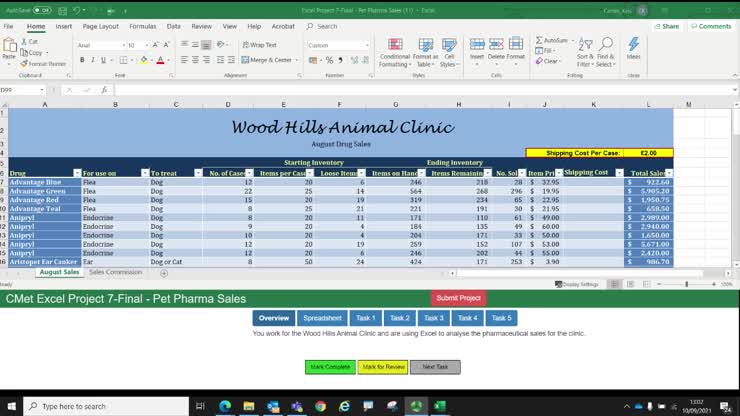Click the Spreadsheet button
The image size is (740, 416).
(322, 318)
